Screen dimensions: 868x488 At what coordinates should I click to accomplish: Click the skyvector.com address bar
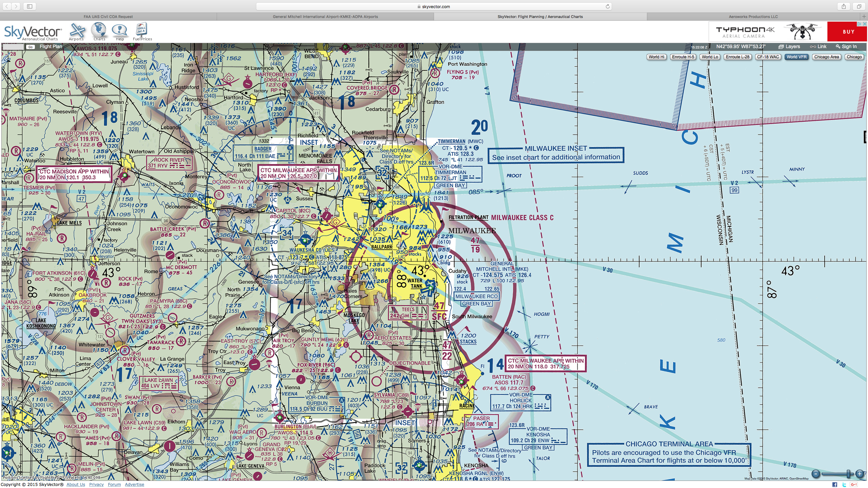434,6
